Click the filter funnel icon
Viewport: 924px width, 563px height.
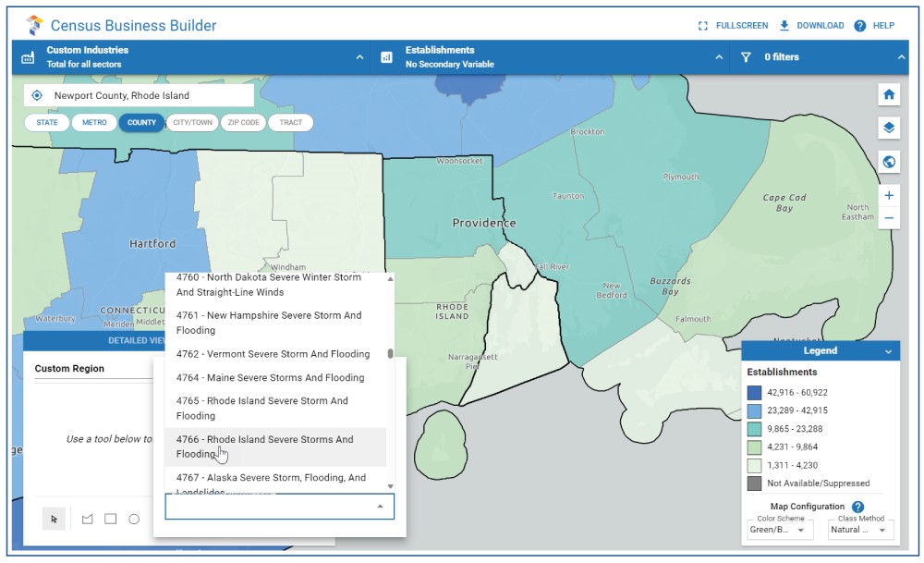click(x=746, y=57)
